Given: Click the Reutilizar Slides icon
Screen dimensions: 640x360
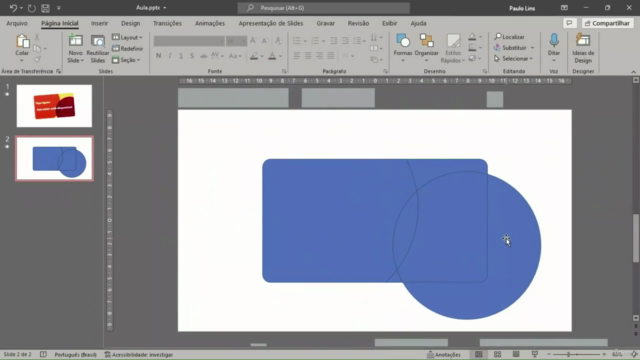Looking at the screenshot, I should [x=98, y=41].
